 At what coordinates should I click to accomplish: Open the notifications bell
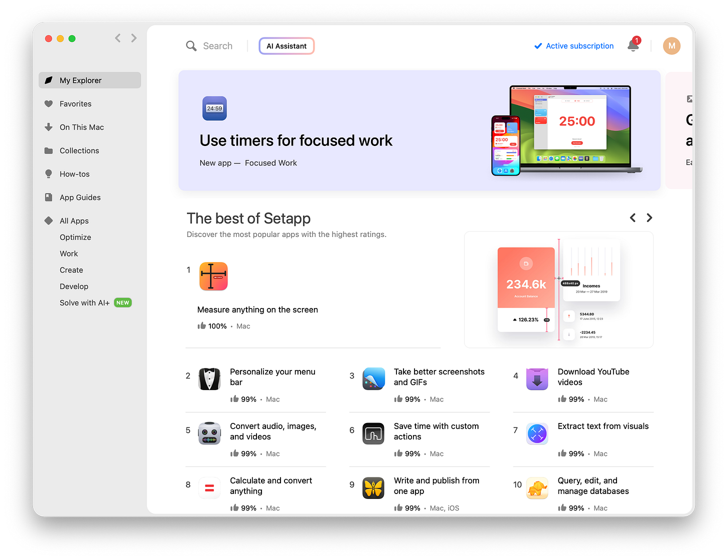click(x=633, y=45)
